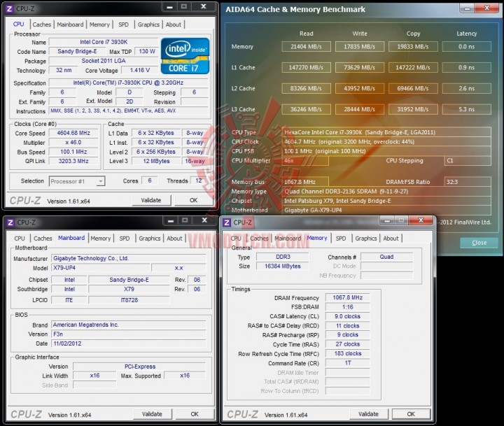Switch to Caches tab in top CPU-Z window

pyautogui.click(x=42, y=24)
